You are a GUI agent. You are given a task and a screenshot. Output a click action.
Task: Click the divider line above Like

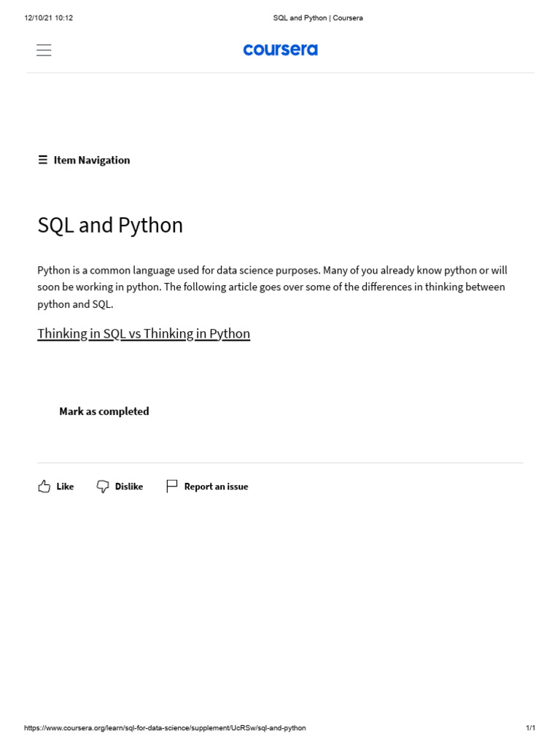[x=280, y=462]
